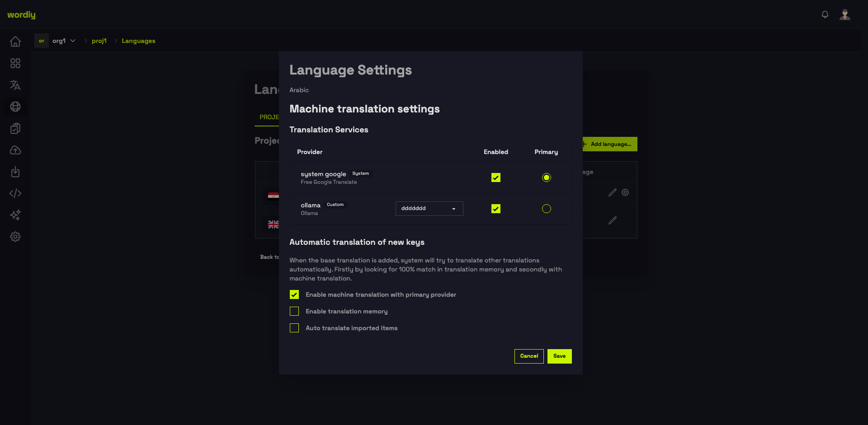Click the Provider column header

coord(310,152)
